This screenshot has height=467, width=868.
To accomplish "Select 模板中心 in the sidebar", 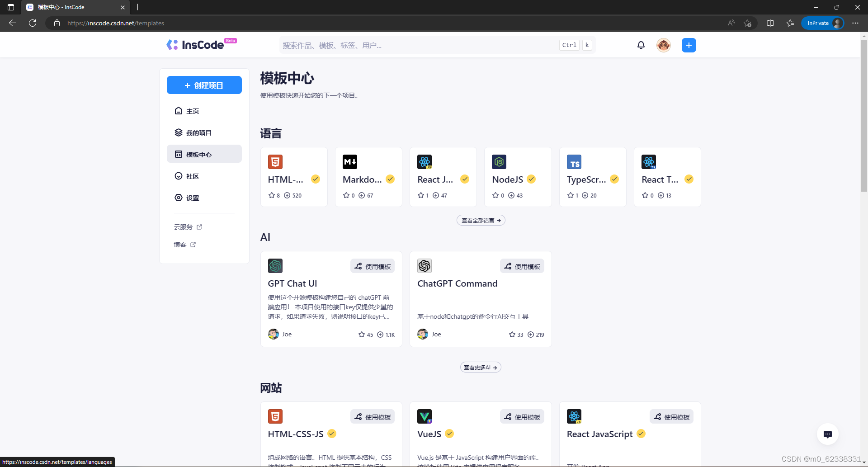I will click(x=204, y=154).
